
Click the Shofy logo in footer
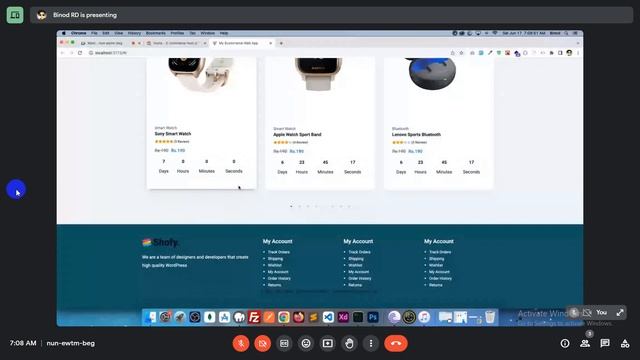pyautogui.click(x=160, y=242)
